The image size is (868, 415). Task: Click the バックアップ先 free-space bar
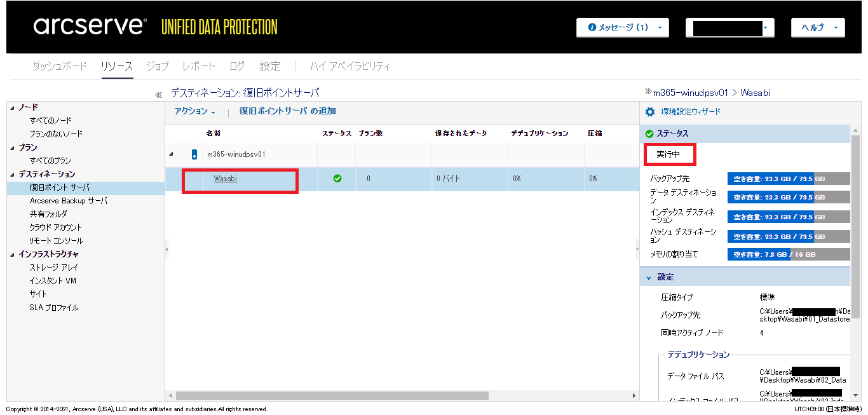(x=789, y=179)
